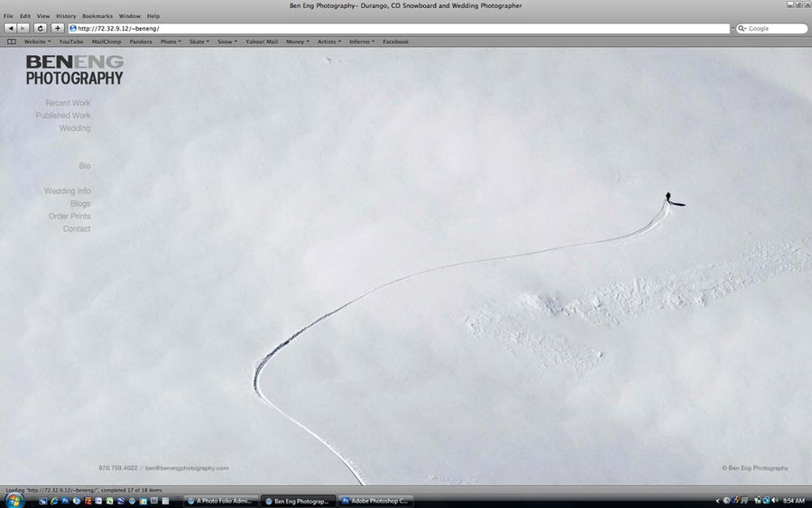Viewport: 812px width, 508px height.
Task: Open the Recent Work gallery link
Action: pos(68,103)
